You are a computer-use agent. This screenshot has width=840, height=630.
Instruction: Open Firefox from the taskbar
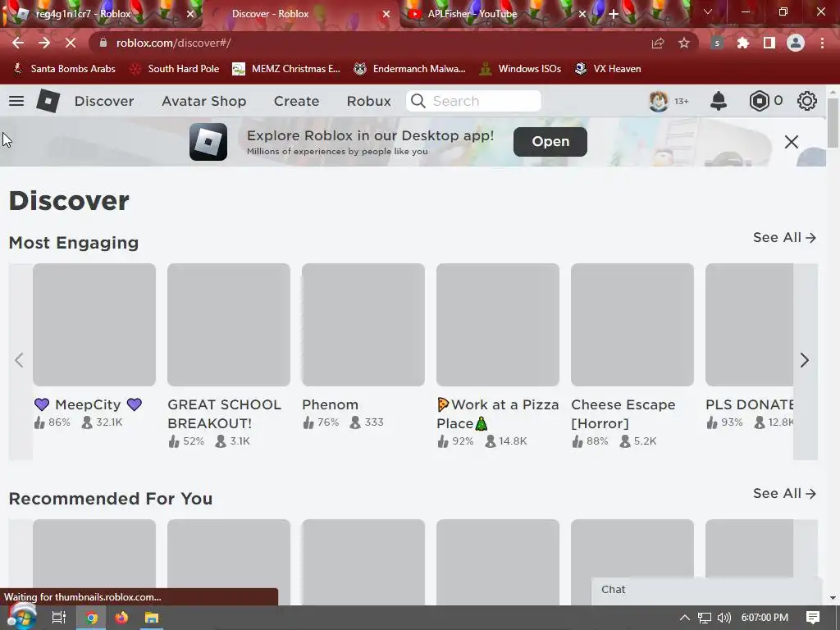(121, 618)
